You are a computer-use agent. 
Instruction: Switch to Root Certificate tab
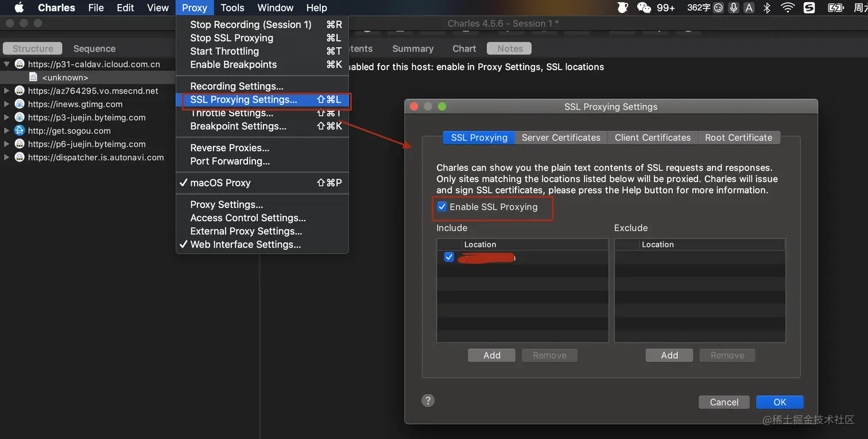739,137
